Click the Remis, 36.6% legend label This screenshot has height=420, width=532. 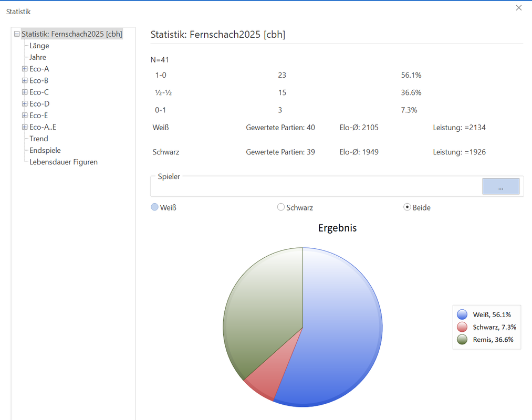[493, 340]
